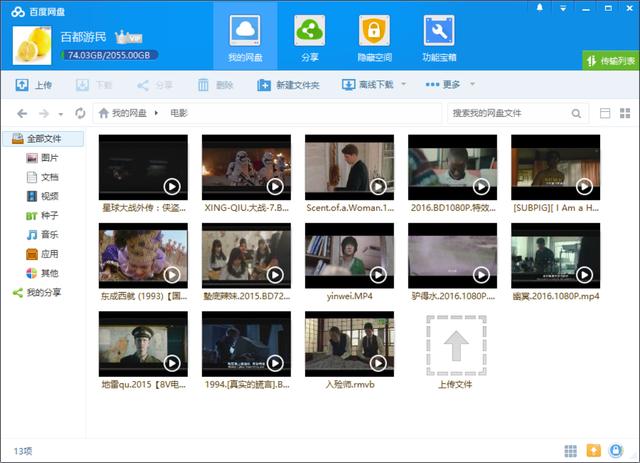This screenshot has height=463, width=640.
Task: Click the 13项 item count text
Action: 23,451
